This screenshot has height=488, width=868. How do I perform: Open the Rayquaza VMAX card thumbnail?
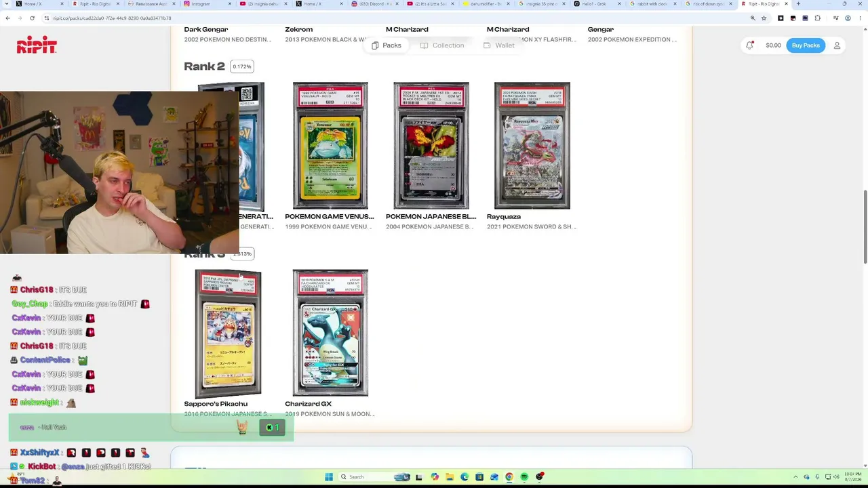tap(532, 146)
